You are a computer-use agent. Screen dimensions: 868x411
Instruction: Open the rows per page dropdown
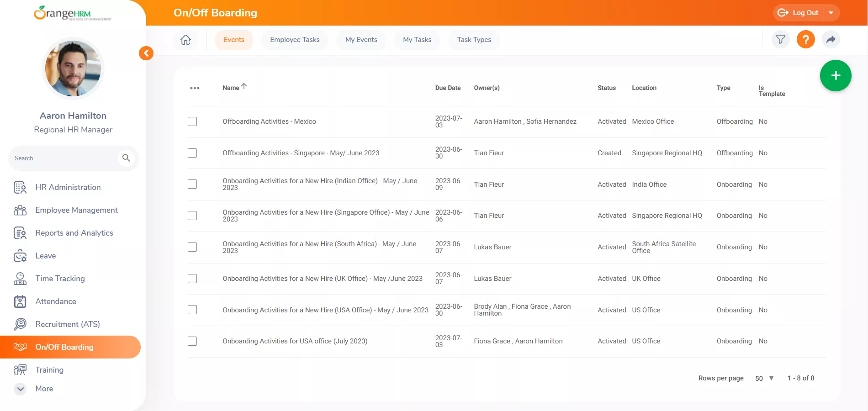(x=765, y=378)
